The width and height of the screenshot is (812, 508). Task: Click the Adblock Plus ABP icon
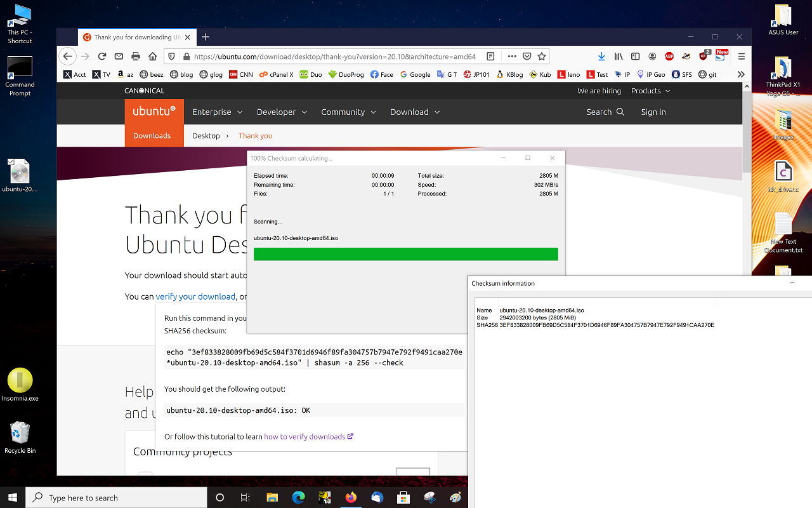(669, 57)
